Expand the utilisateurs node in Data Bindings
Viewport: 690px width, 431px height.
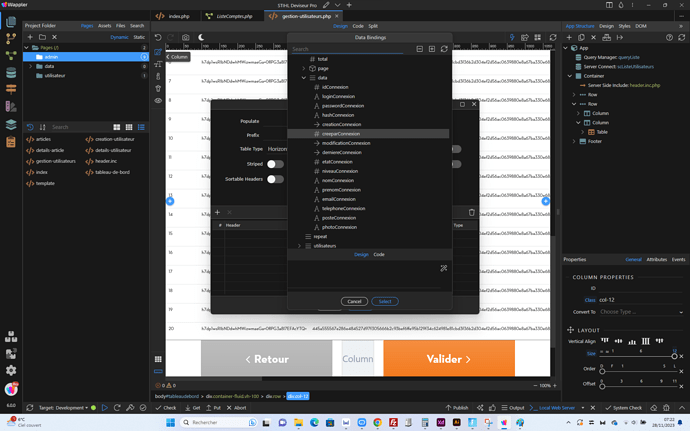299,246
